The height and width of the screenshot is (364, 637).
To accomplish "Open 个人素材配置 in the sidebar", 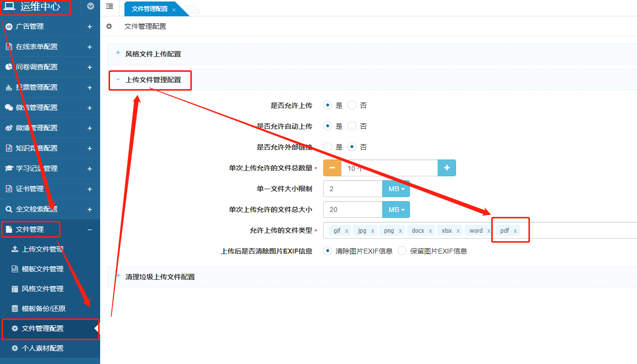I will click(x=42, y=348).
